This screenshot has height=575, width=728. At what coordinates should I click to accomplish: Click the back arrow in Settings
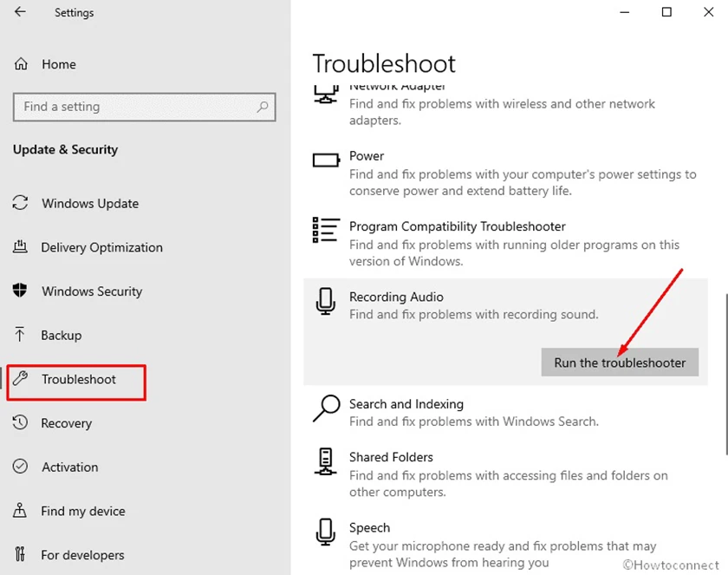(20, 11)
